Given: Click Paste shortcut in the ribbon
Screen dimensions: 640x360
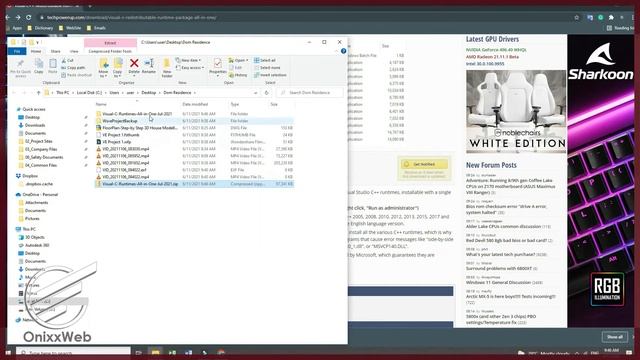Looking at the screenshot, I should coord(76,75).
